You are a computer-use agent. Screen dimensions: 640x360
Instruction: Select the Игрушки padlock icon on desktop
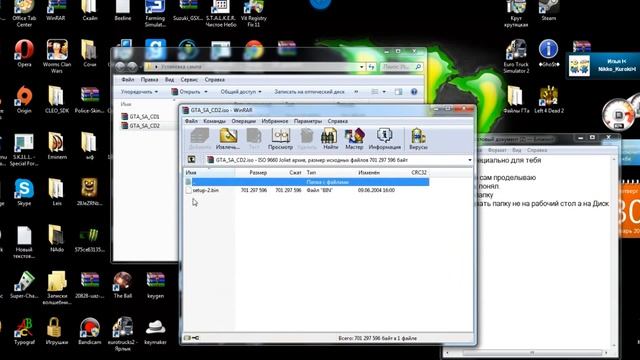pos(57,331)
